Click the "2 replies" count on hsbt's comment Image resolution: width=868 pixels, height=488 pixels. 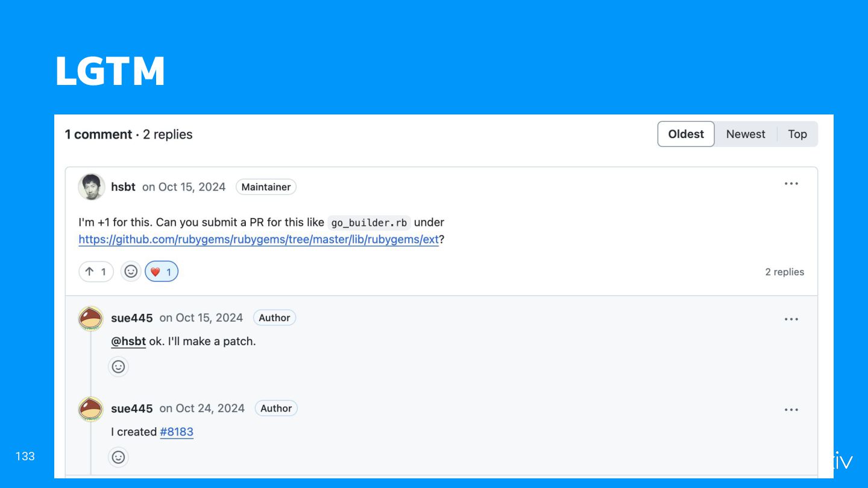(785, 272)
